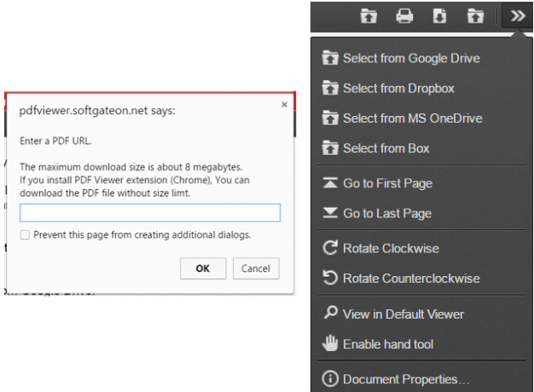Focus the PDF URL text field
The image size is (534, 392).
150,213
